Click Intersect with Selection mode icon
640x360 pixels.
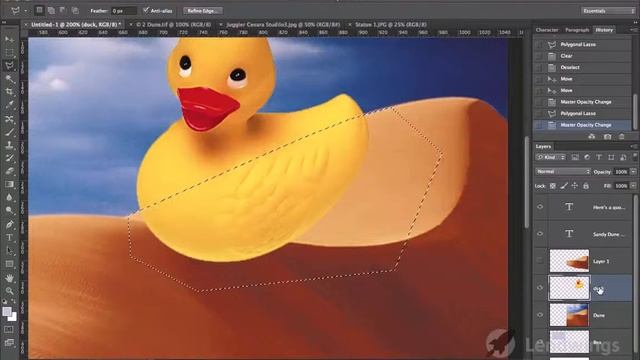76,11
